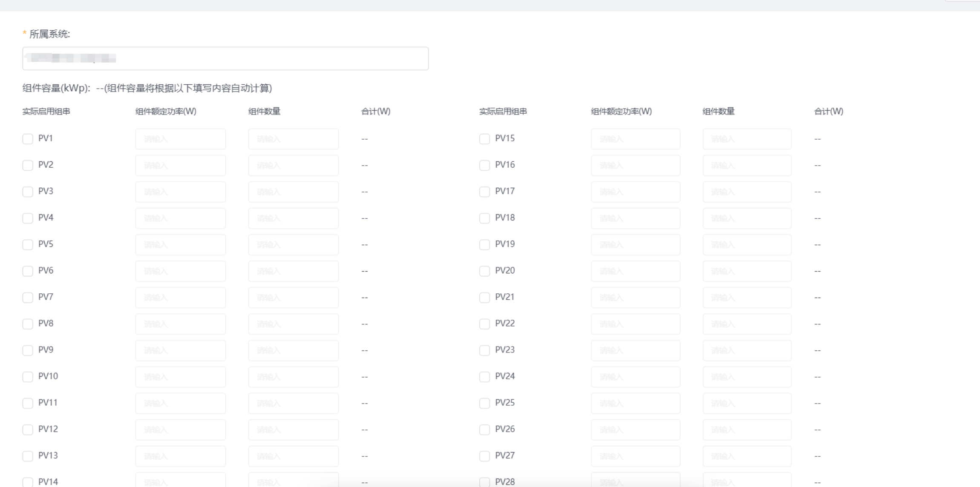Focus PV3 rated power field

(180, 192)
